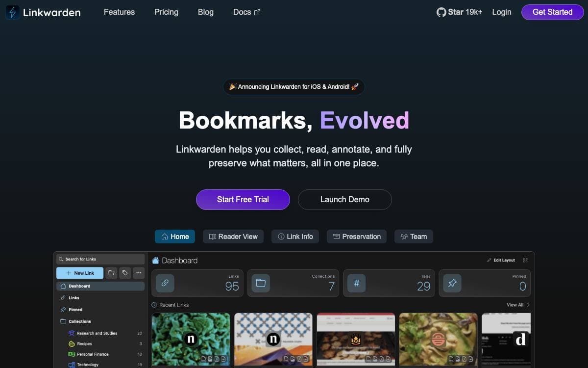Open Features in the top navigation
Viewport: 588px width, 368px height.
[119, 12]
